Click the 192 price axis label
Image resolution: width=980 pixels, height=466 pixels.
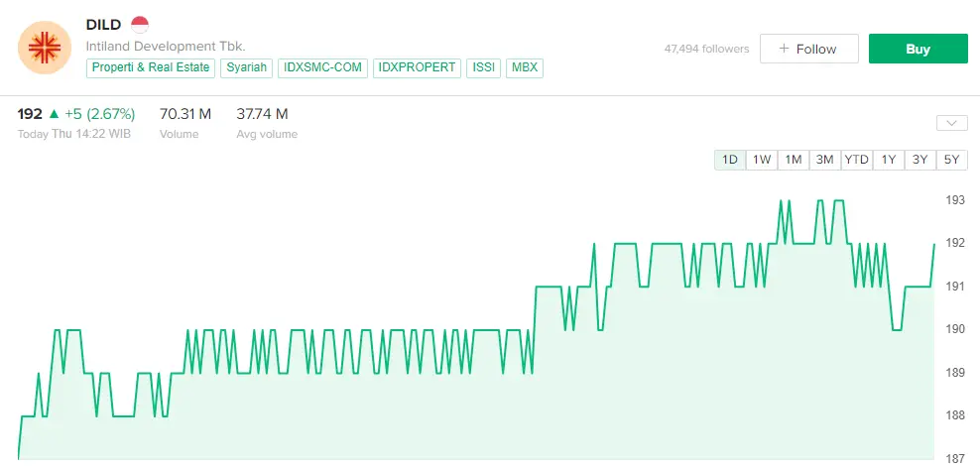(x=957, y=244)
